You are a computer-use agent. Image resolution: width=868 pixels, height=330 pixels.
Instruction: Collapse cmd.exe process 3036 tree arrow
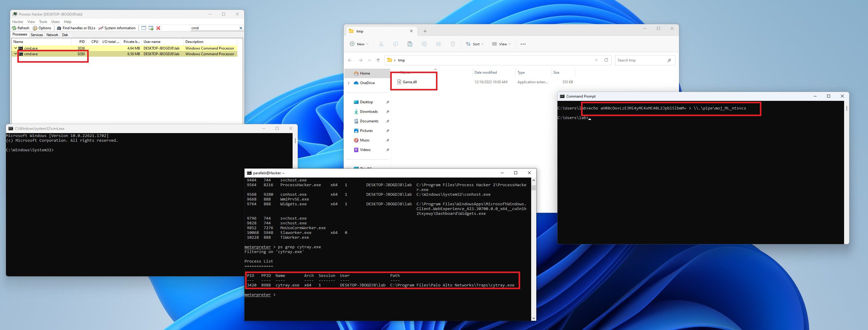coord(16,48)
